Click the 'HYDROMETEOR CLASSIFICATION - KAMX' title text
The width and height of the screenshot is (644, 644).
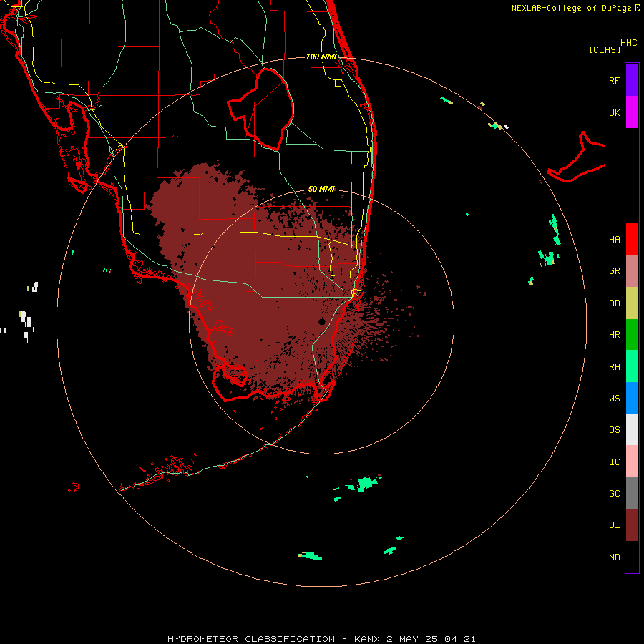point(275,639)
